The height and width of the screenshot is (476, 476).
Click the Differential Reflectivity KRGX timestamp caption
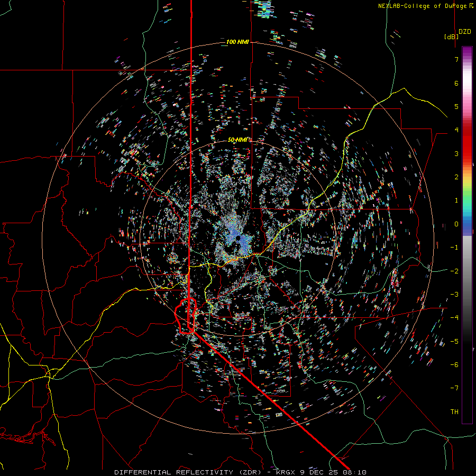[x=241, y=472]
